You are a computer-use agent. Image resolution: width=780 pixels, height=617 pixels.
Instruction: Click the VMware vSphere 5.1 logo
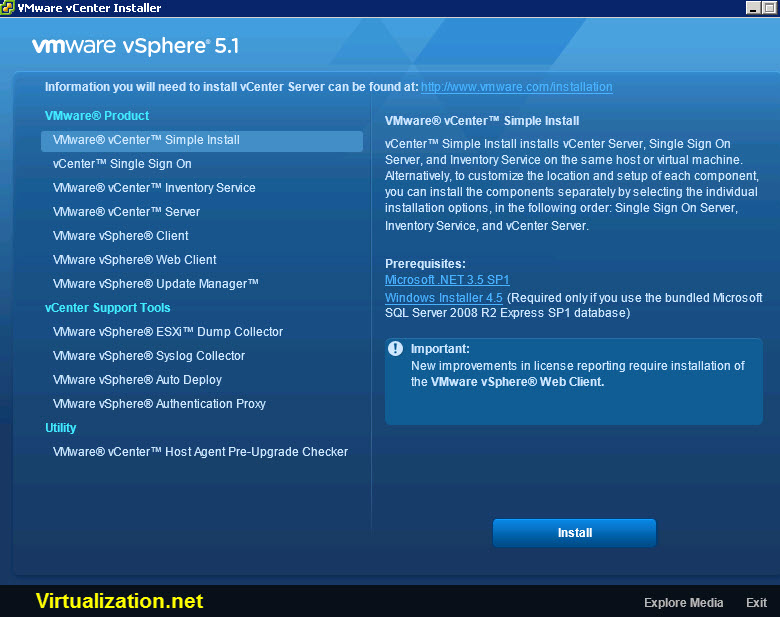coord(135,46)
